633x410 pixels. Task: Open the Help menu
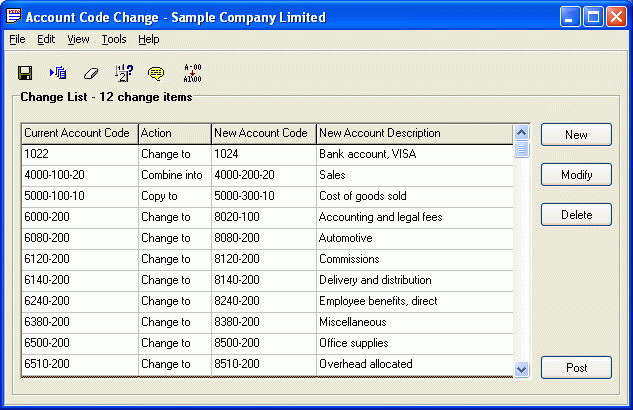tap(149, 39)
